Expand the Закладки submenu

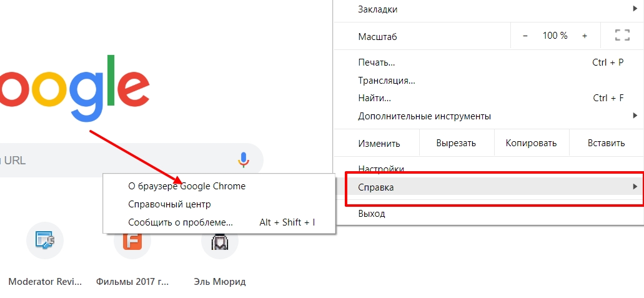pos(487,9)
